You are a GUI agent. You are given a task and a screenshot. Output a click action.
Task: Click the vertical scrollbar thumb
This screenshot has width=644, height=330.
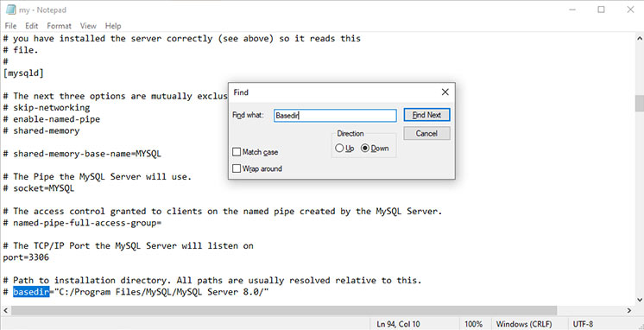[x=639, y=103]
